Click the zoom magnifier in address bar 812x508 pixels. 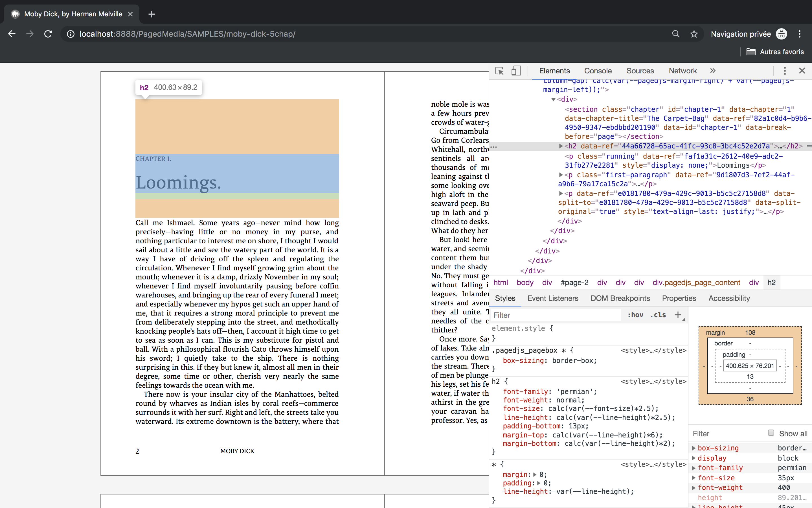click(x=676, y=34)
